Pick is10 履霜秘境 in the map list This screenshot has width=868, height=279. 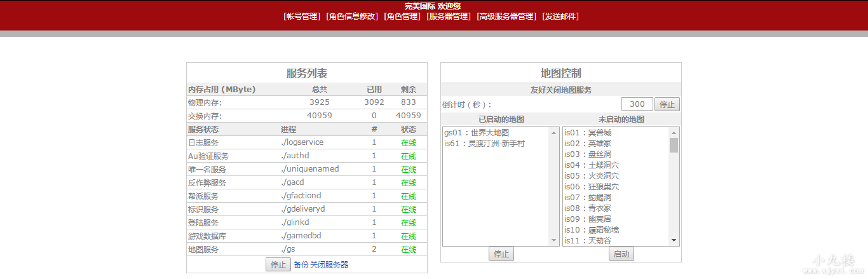pos(592,230)
